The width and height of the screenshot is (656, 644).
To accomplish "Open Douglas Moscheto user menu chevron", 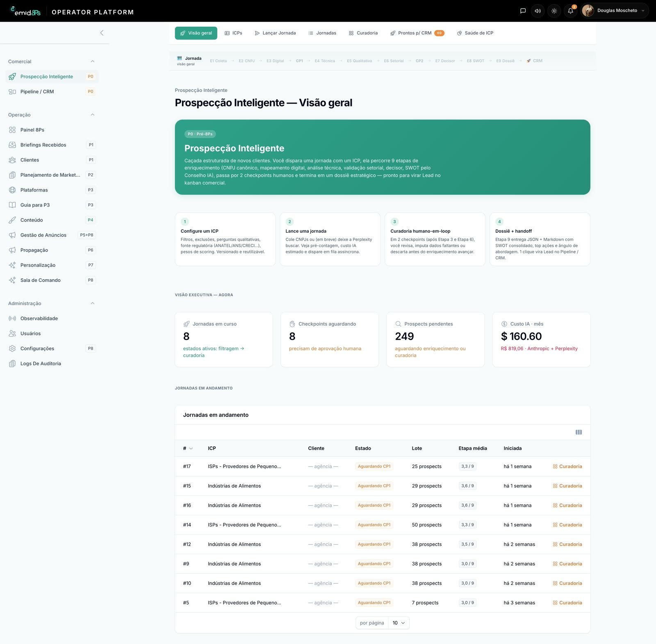I will click(x=643, y=11).
